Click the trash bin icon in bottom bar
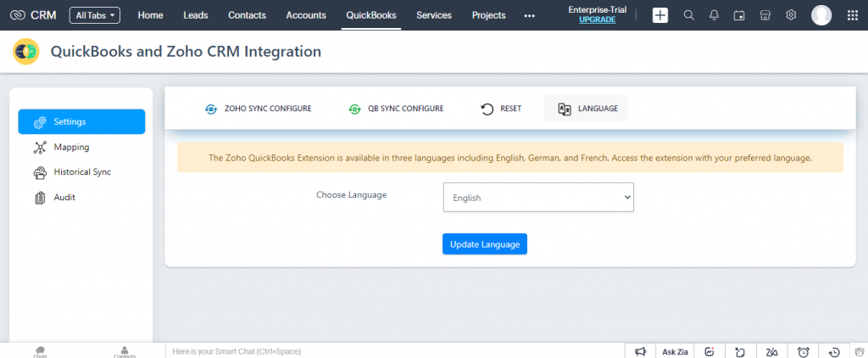The width and height of the screenshot is (868, 358). coord(859,351)
